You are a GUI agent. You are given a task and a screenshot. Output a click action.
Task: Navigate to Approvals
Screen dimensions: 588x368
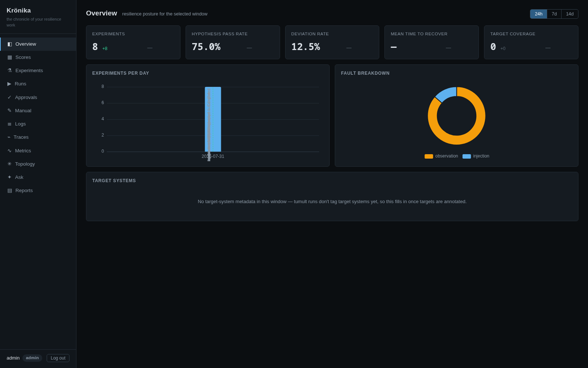(x=38, y=98)
